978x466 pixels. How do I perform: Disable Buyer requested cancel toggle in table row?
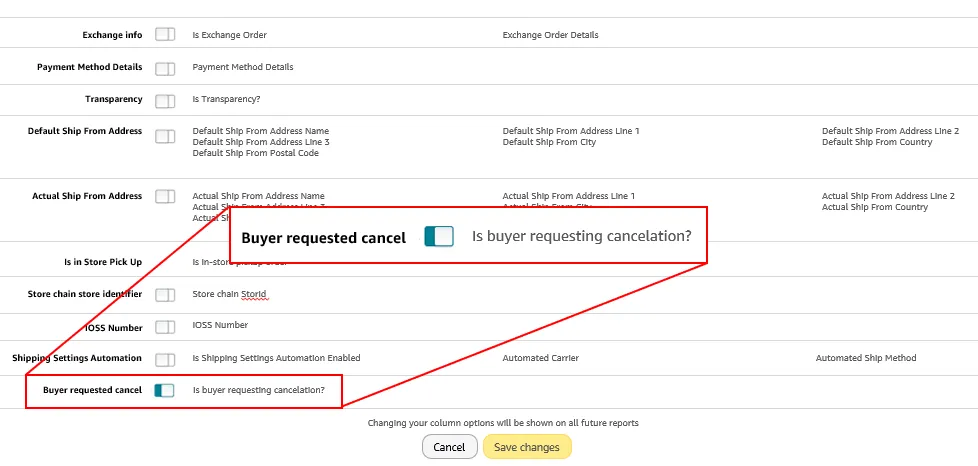(x=165, y=391)
